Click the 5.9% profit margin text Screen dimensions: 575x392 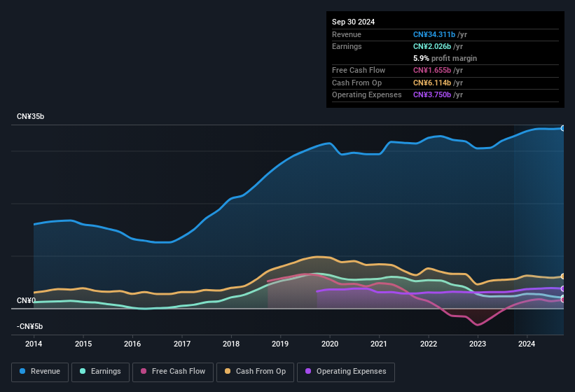445,58
